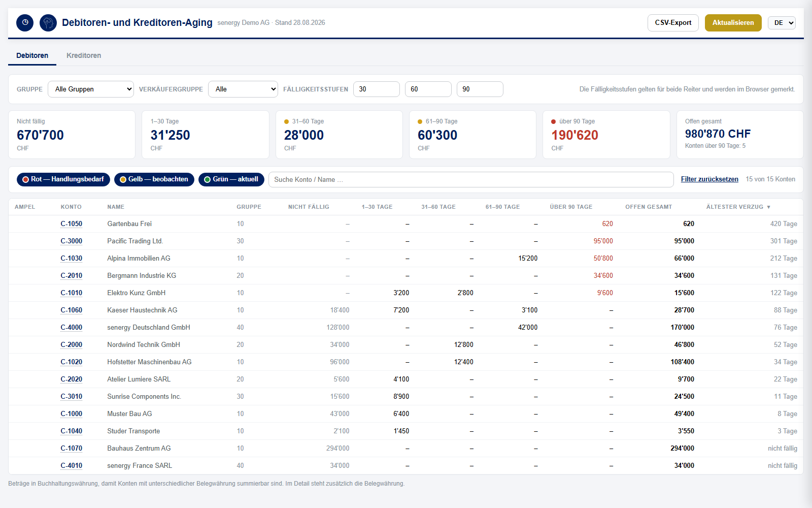Click the 61–90 Tage summary card
812x508 pixels.
473,135
